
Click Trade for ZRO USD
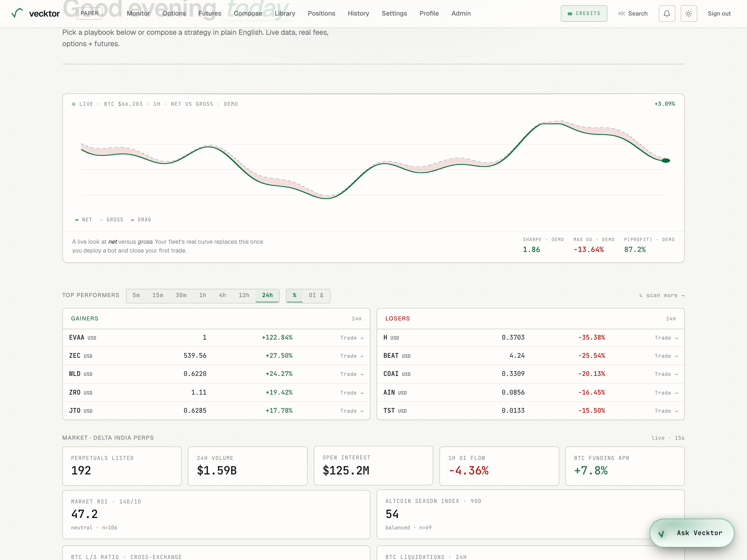[x=352, y=393]
